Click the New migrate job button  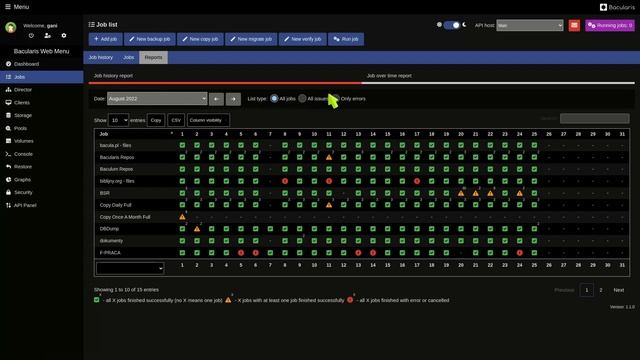tap(251, 39)
